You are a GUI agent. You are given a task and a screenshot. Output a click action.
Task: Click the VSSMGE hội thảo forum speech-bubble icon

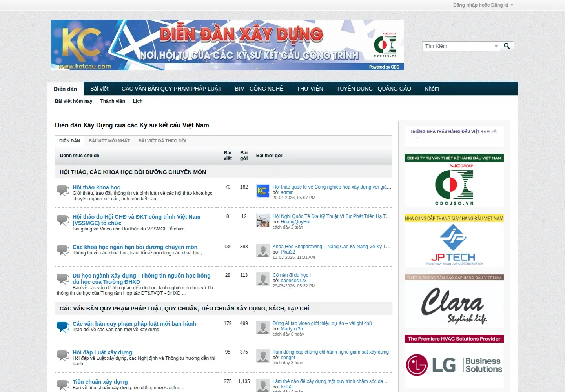point(63,220)
